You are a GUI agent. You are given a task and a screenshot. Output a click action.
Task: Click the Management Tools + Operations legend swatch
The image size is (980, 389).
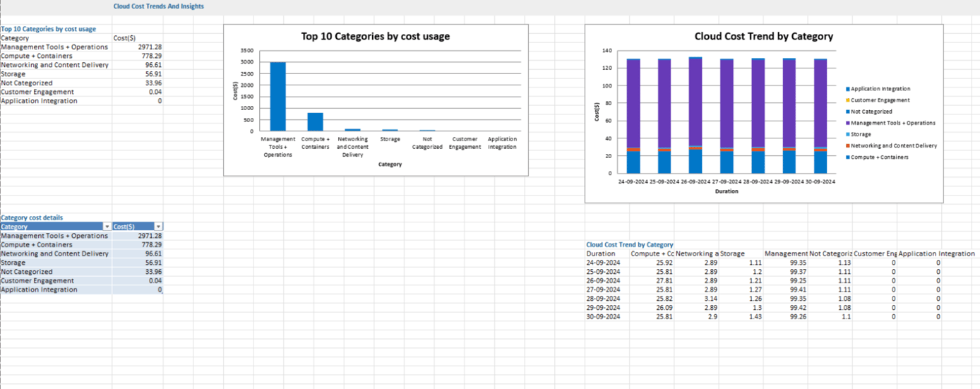pyautogui.click(x=848, y=123)
